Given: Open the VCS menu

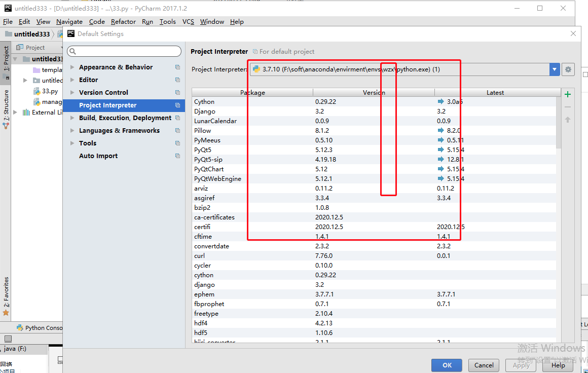Looking at the screenshot, I should 188,21.
